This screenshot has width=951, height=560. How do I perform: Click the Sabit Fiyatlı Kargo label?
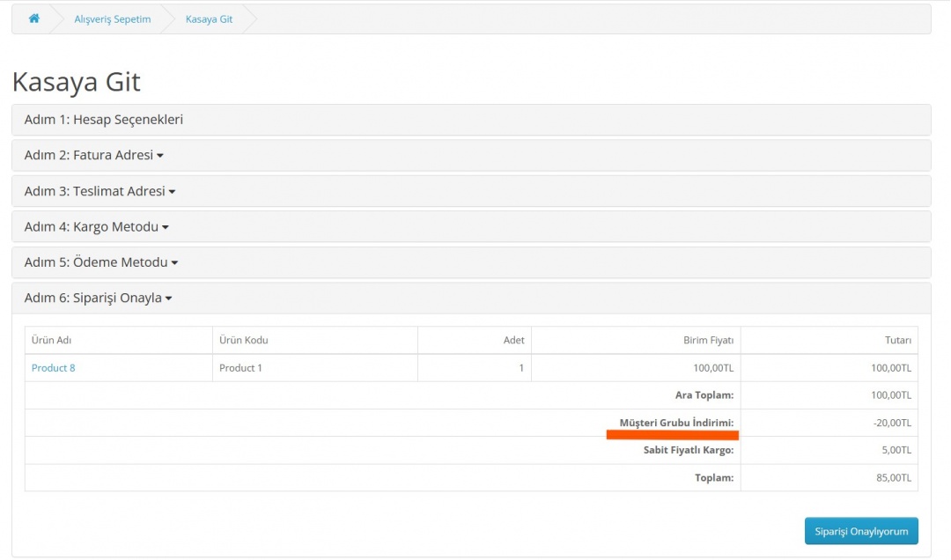pyautogui.click(x=688, y=451)
